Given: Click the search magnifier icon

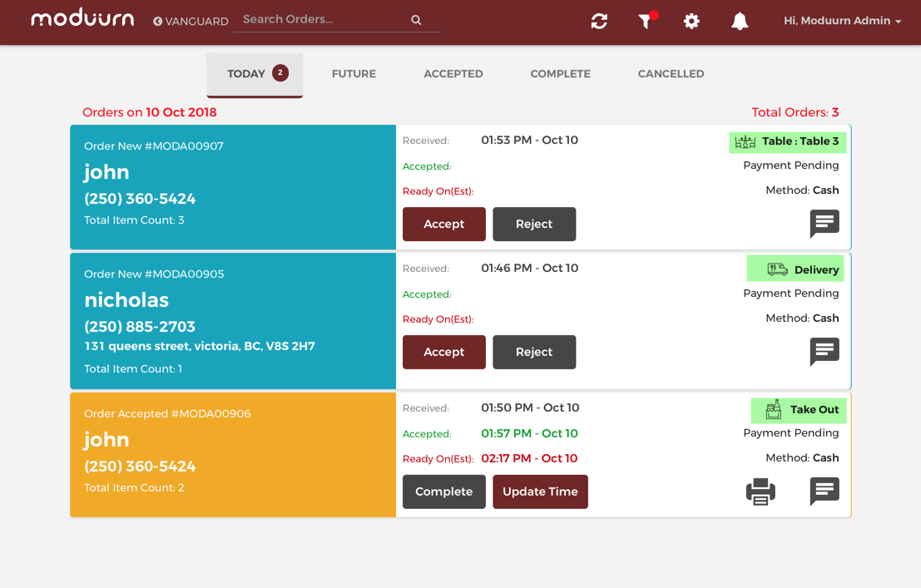Looking at the screenshot, I should 416,20.
